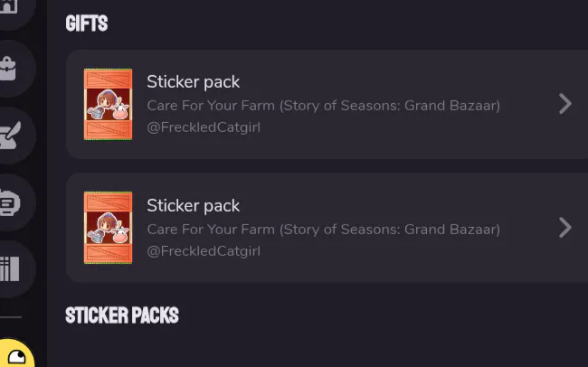Open the first 'Sticker pack' title

193,81
